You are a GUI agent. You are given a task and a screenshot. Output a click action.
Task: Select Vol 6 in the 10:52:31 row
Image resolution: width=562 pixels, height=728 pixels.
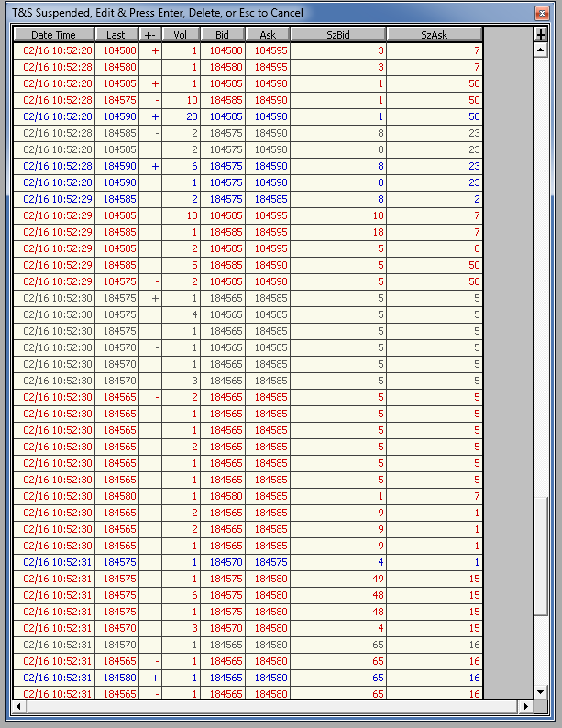click(x=181, y=595)
